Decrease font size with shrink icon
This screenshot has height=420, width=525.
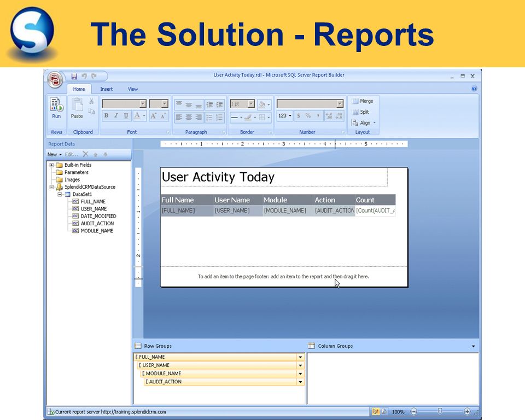pyautogui.click(x=164, y=116)
